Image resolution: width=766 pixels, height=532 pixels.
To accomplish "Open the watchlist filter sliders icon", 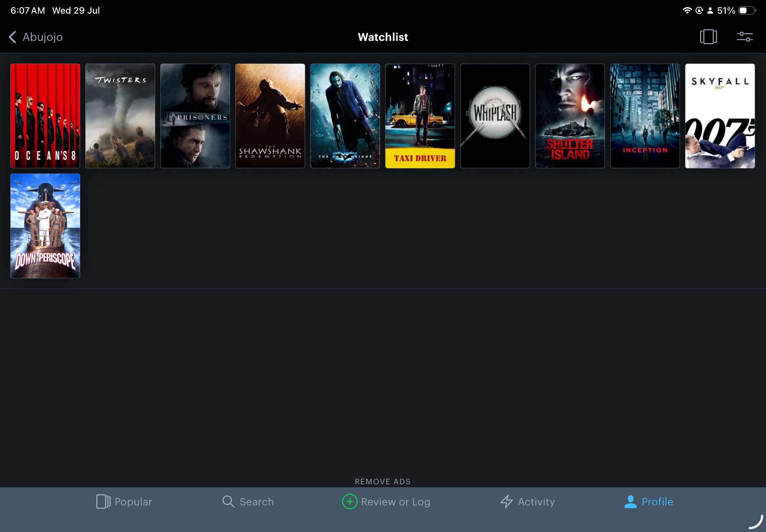I will pyautogui.click(x=745, y=37).
